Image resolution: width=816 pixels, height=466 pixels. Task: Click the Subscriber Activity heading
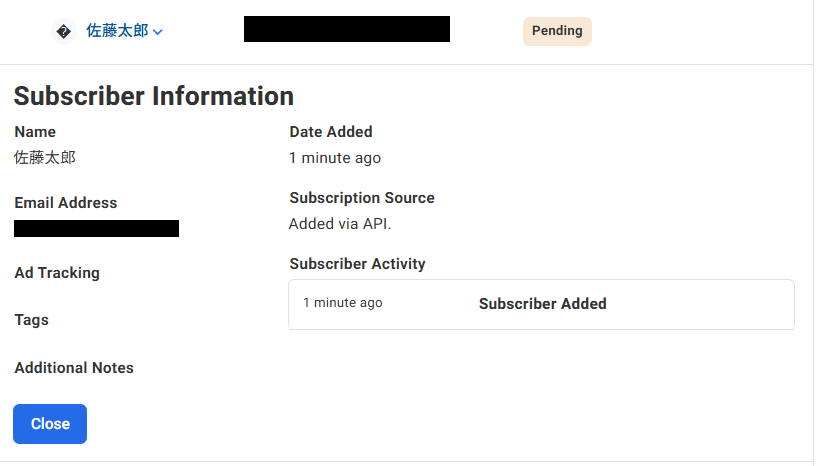(x=357, y=264)
